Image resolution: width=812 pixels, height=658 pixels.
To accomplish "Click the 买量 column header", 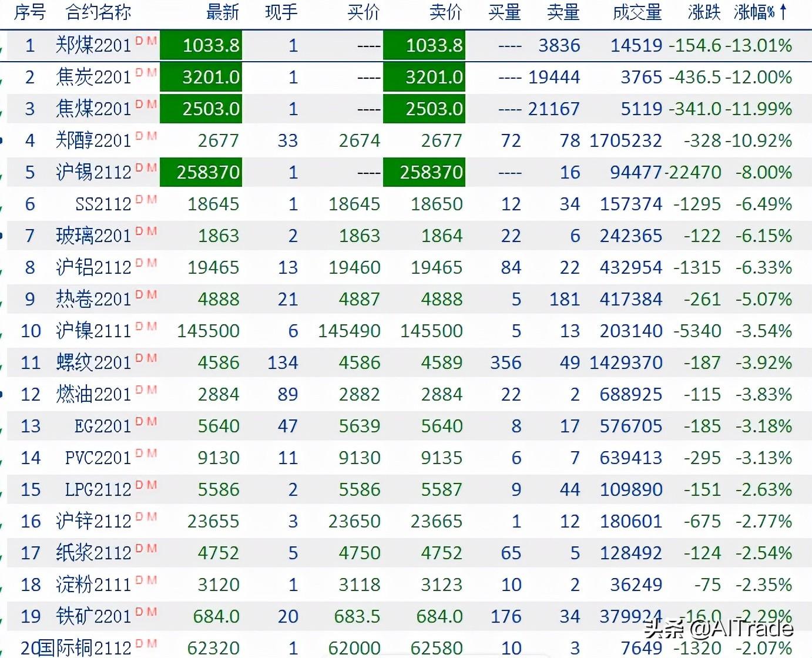I will [x=505, y=12].
